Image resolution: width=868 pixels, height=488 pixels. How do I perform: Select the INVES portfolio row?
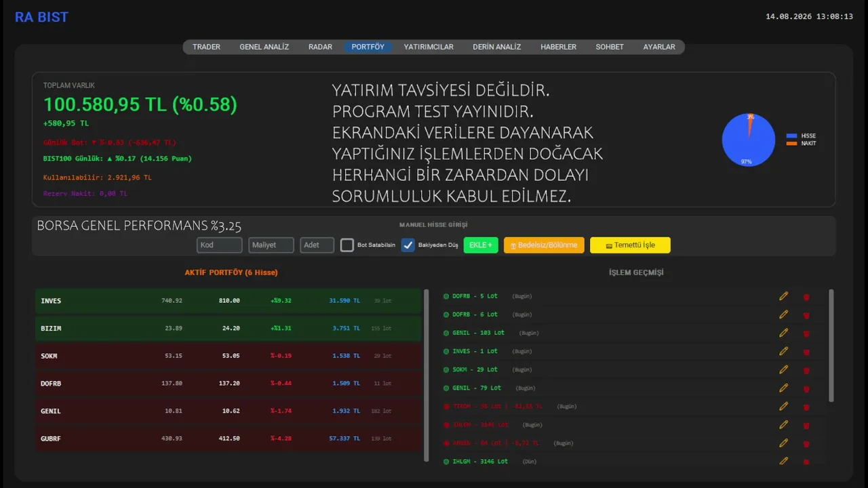(x=229, y=300)
